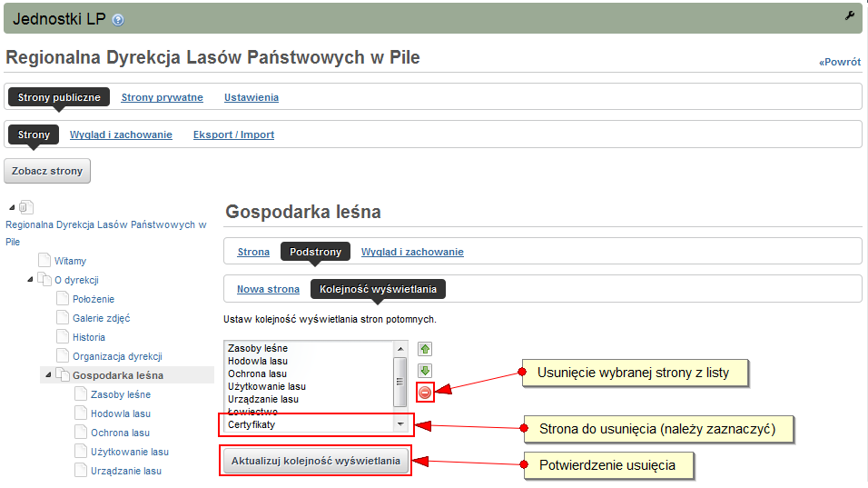
Task: Move selected page down with green arrow
Action: 425,371
